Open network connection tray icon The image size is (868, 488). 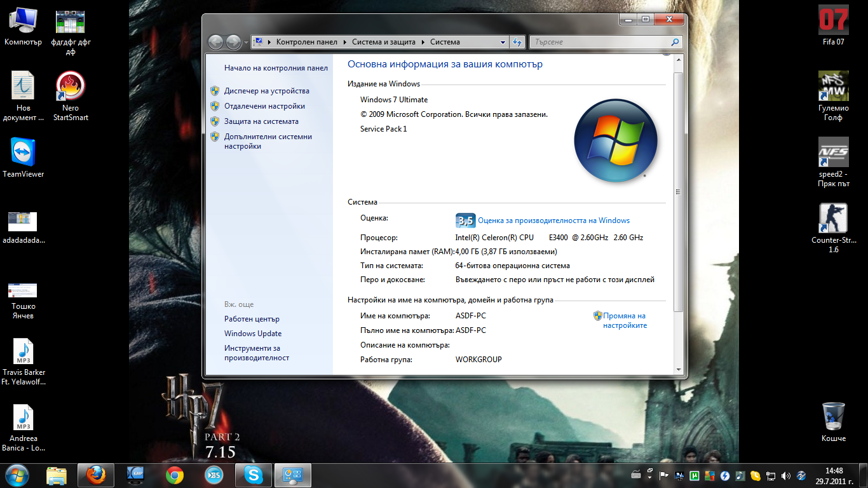point(771,475)
